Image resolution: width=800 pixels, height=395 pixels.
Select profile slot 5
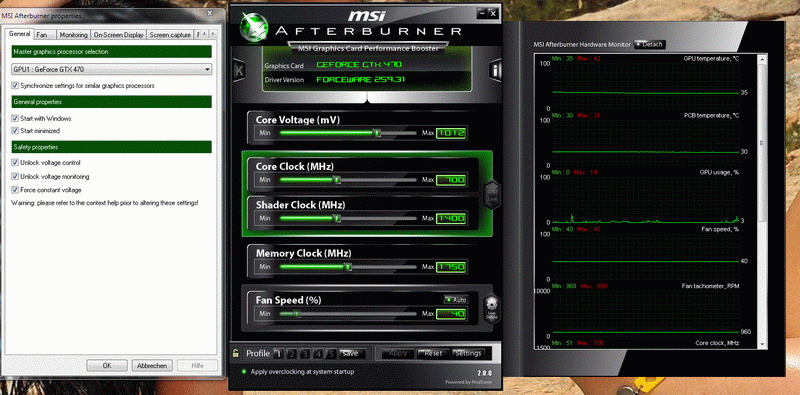331,353
